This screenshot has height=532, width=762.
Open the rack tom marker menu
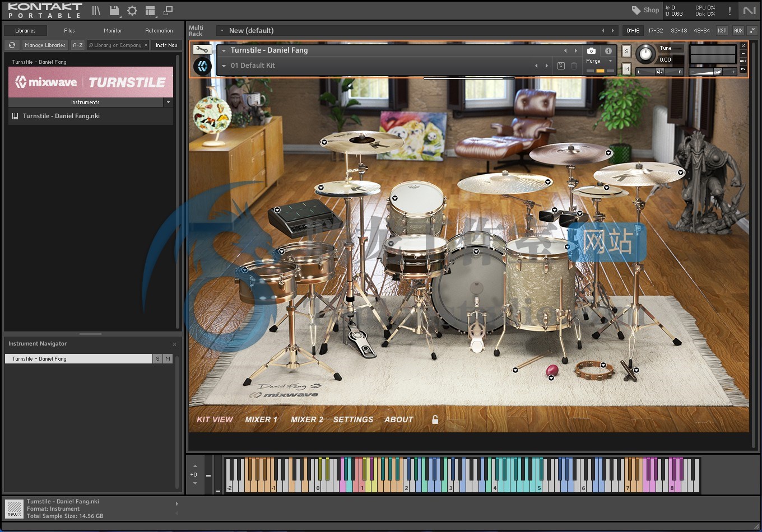click(x=394, y=198)
